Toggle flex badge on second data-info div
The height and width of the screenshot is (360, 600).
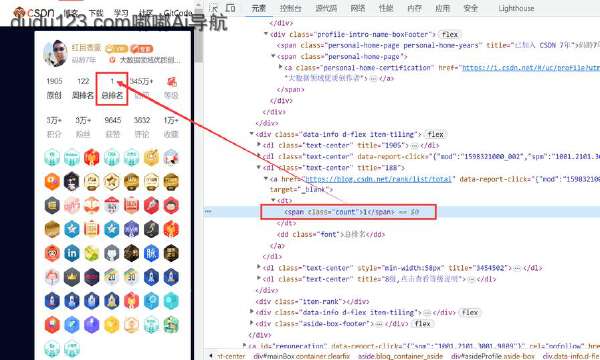[470, 313]
